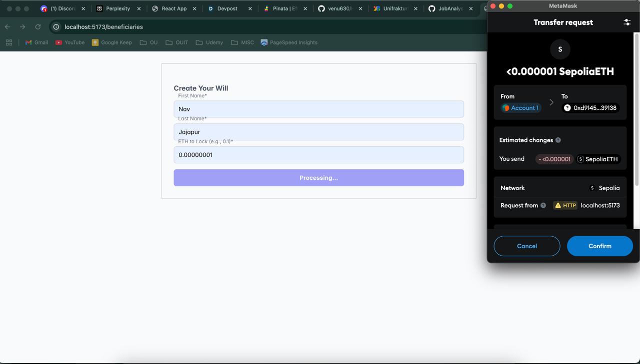Close the Unifraktur tab
Screen dimensions: 640x364
[x=415, y=8]
